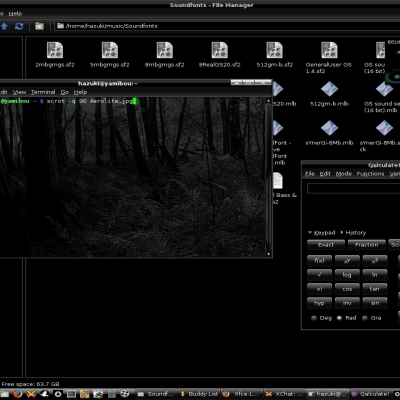
Task: Open the Soundf... File Manager taskbar button
Action: point(157,394)
